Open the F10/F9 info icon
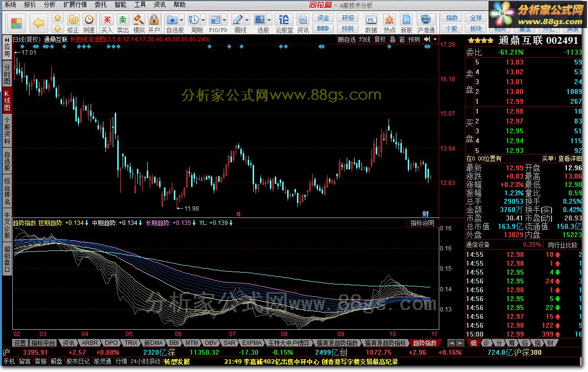The width and height of the screenshot is (588, 372). click(x=215, y=20)
